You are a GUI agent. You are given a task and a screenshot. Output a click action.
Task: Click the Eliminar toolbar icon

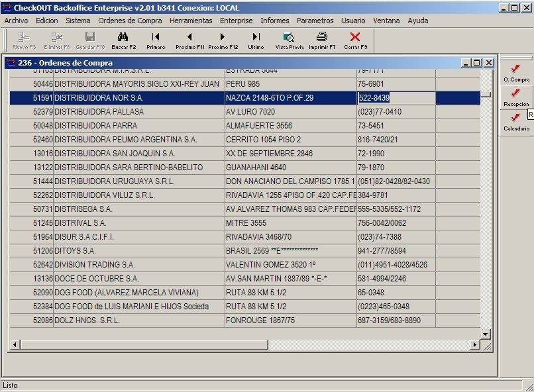[56, 40]
